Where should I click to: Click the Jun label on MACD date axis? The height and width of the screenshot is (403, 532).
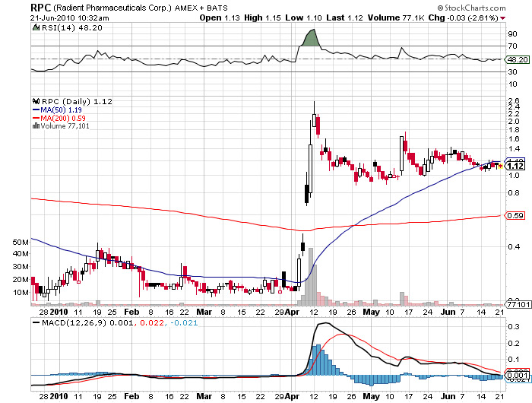click(449, 396)
